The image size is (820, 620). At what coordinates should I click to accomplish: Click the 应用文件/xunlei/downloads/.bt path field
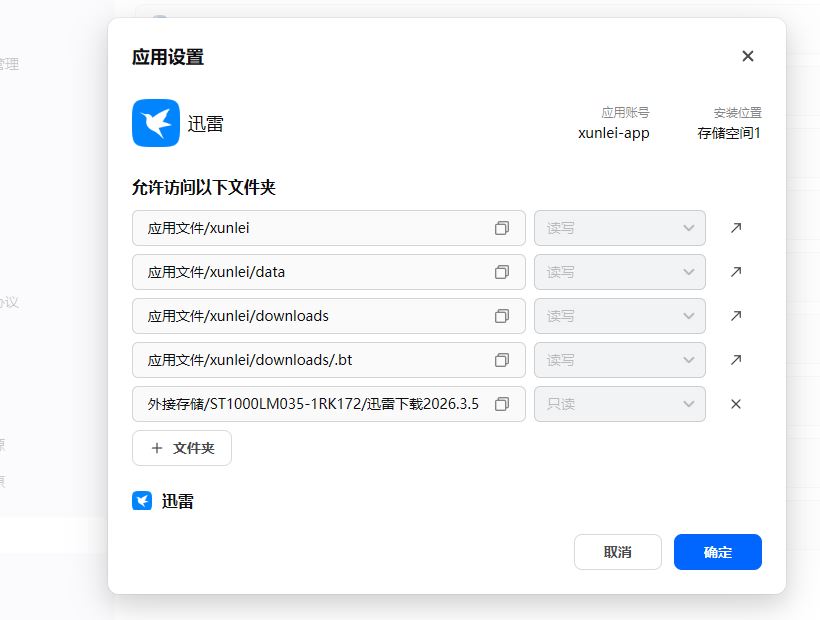pos(328,360)
